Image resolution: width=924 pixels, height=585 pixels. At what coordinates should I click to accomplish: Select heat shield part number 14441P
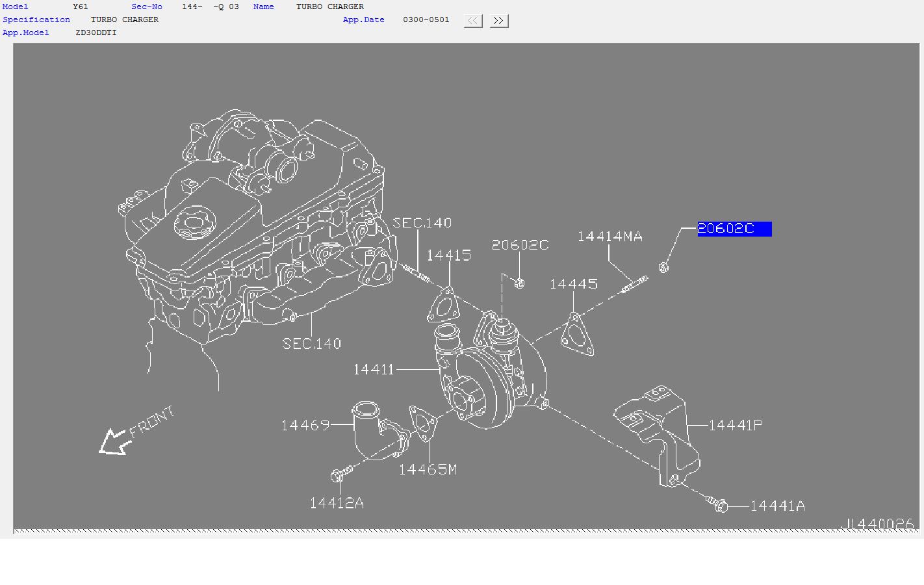pyautogui.click(x=736, y=425)
